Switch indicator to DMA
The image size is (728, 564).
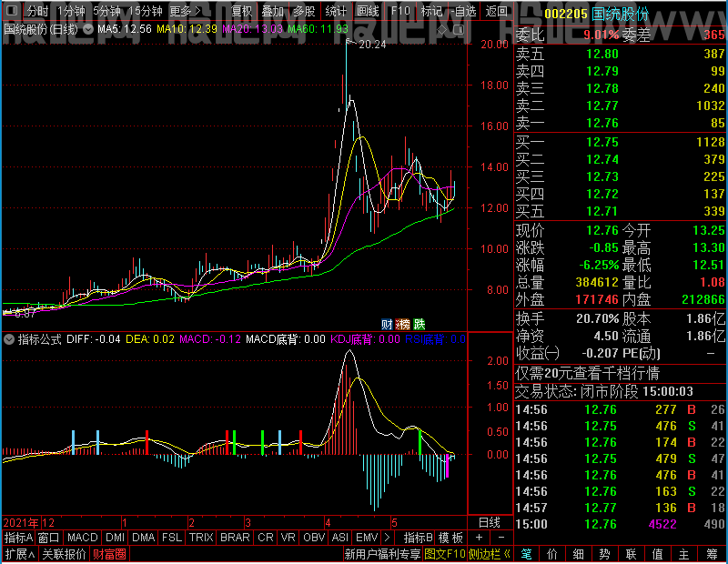(144, 538)
